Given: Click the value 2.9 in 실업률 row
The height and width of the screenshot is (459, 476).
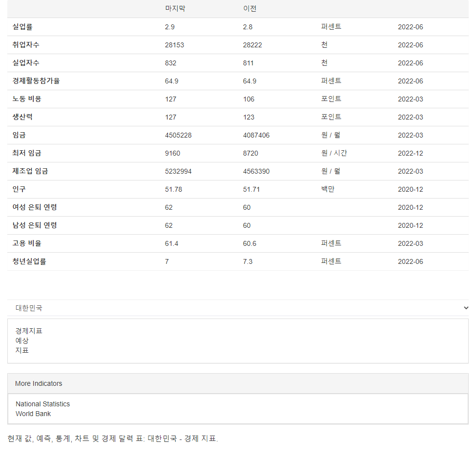Looking at the screenshot, I should [x=170, y=27].
